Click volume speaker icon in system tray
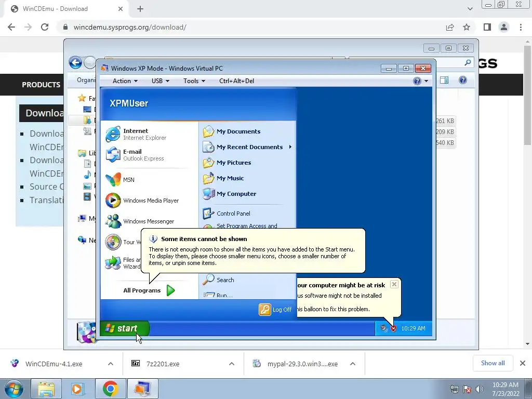Image resolution: width=532 pixels, height=399 pixels. click(480, 389)
